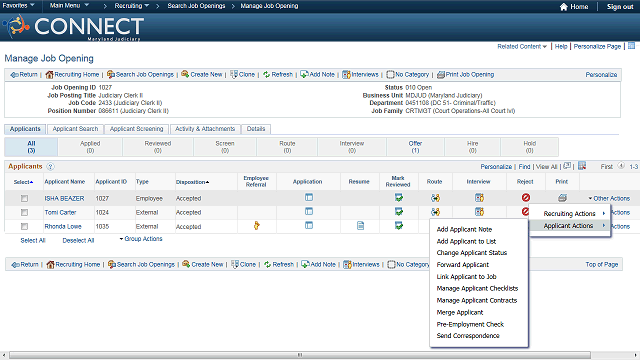Refresh the page using top toolbar
This screenshot has height=360, width=640.
(278, 75)
